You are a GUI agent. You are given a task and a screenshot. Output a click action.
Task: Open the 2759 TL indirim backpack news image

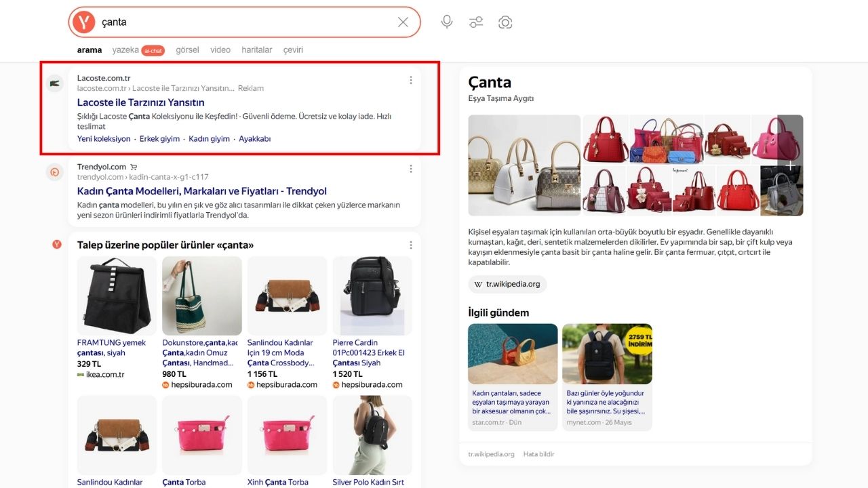pos(607,354)
